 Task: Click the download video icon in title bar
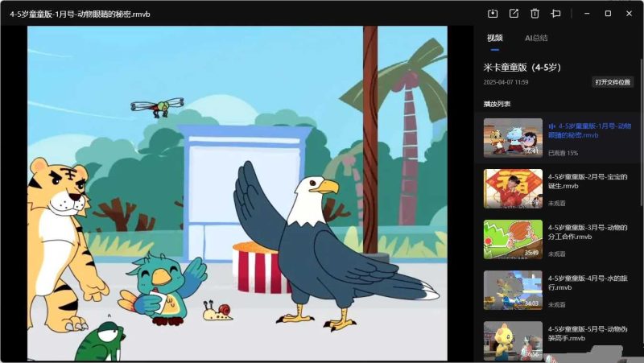pyautogui.click(x=493, y=14)
